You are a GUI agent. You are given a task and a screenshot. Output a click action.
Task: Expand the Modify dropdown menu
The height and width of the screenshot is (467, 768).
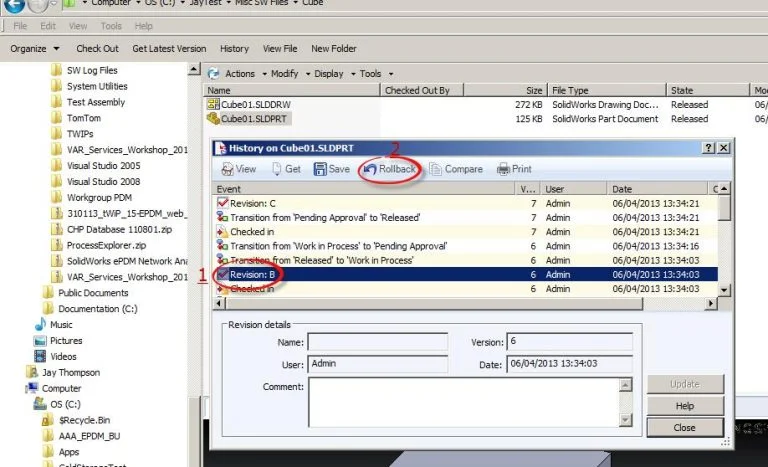click(288, 73)
